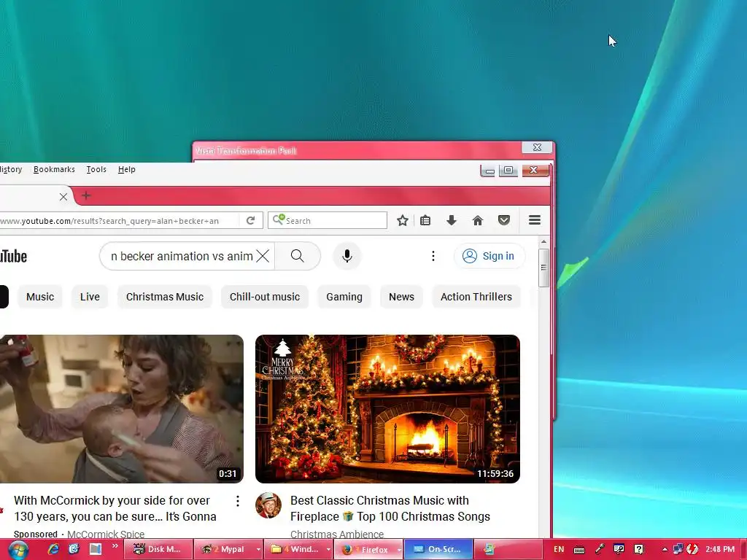Image resolution: width=747 pixels, height=560 pixels.
Task: Open a new tab with plus button
Action: tap(86, 195)
